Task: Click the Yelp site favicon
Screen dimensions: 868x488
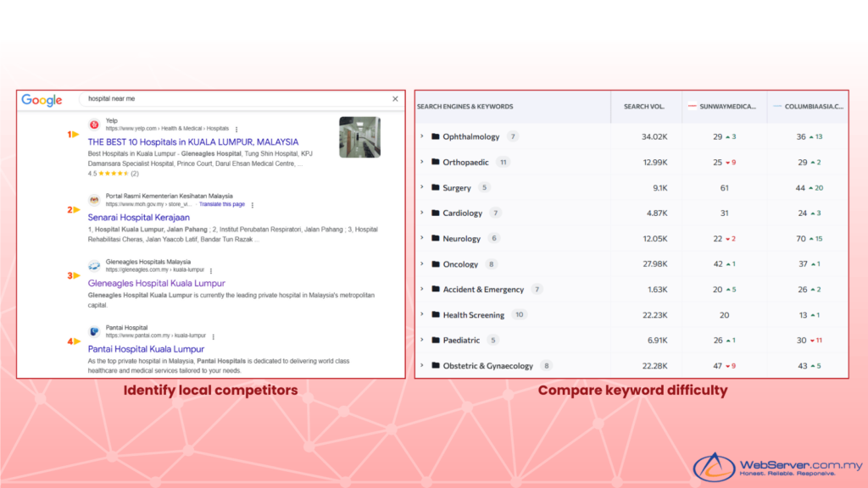Action: [94, 125]
